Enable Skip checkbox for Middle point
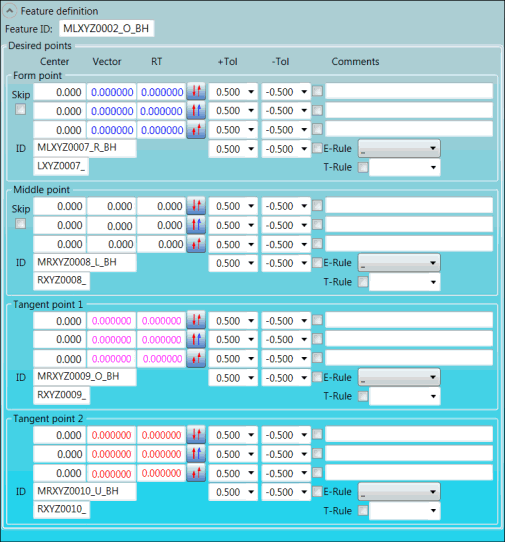 click(x=20, y=224)
